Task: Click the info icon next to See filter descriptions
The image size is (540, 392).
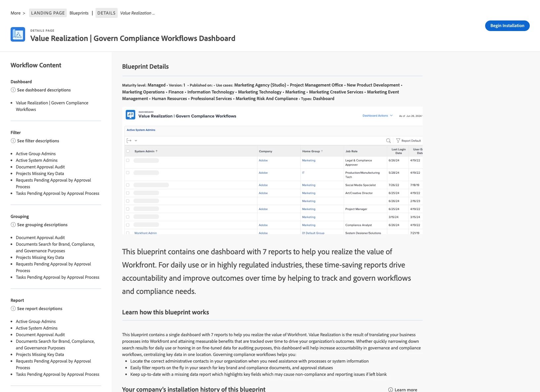Action: [x=13, y=141]
